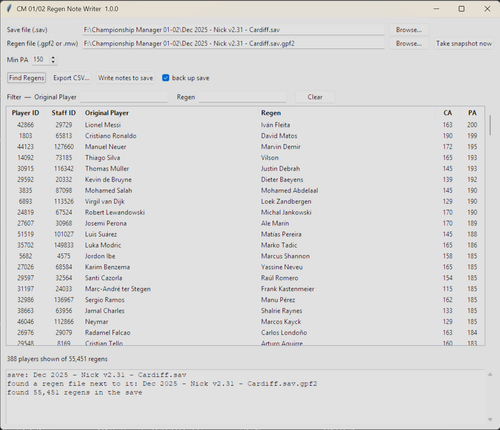Click the Find Regens button

tap(26, 78)
